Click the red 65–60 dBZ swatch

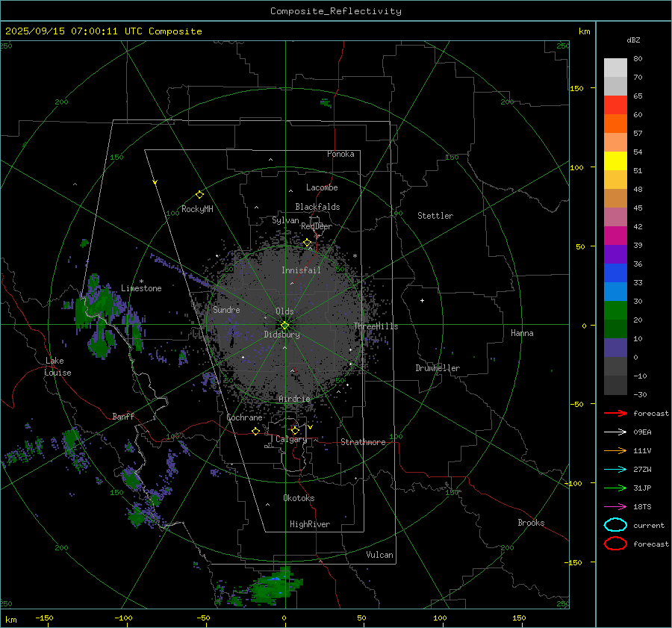[615, 105]
